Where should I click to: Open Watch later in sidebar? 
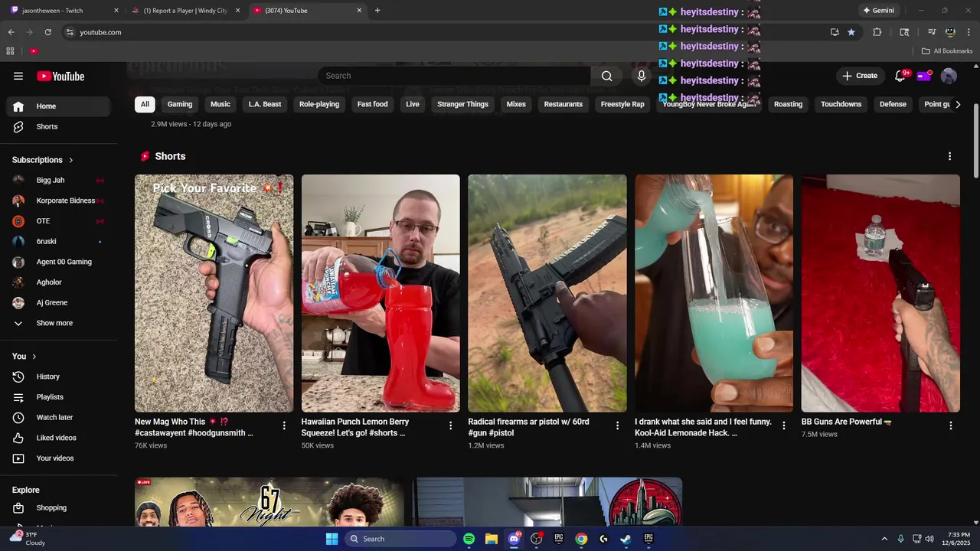[x=58, y=417]
